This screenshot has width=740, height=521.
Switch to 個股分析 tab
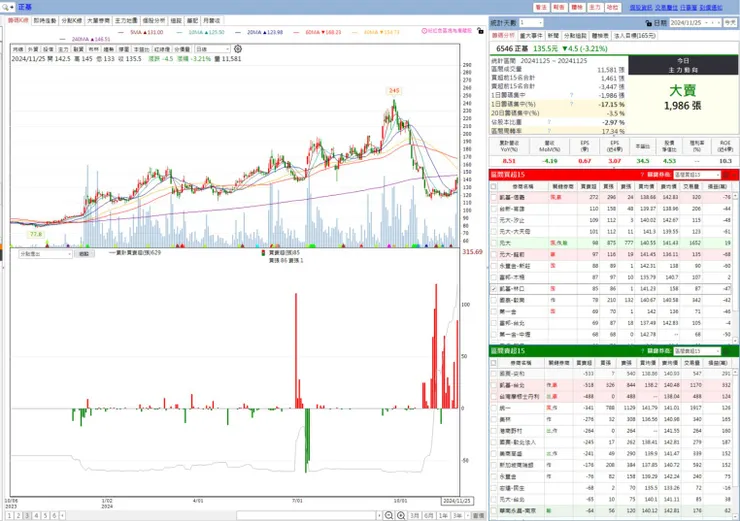(154, 21)
